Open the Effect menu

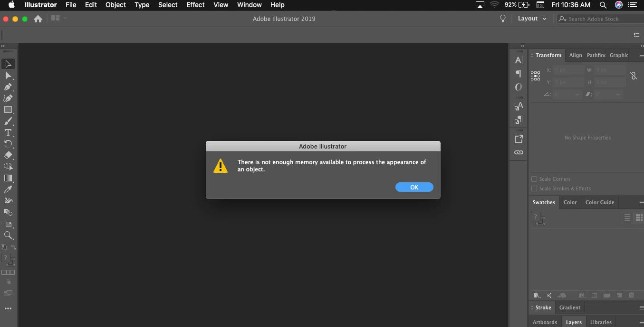(x=195, y=5)
